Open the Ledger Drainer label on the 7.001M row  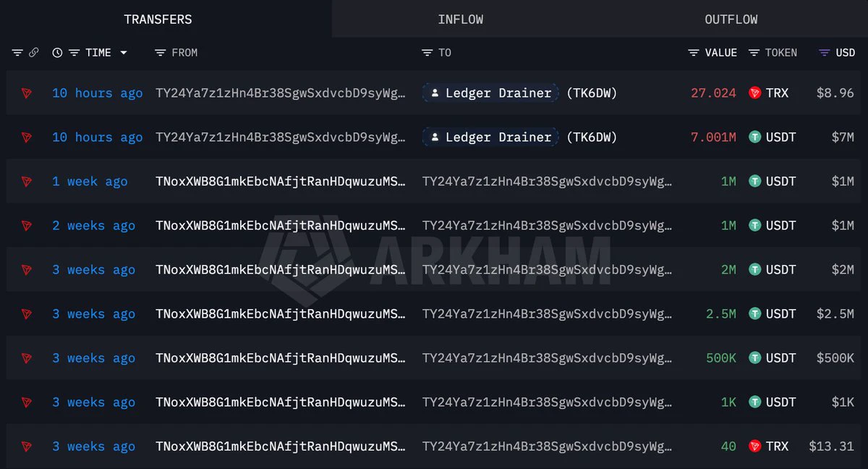coord(490,138)
